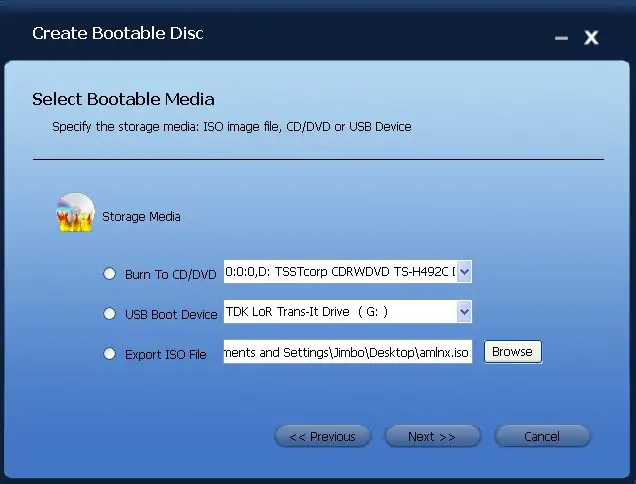Click the Select Bootable Media heading
Viewport: 636px width, 484px height.
coord(123,99)
